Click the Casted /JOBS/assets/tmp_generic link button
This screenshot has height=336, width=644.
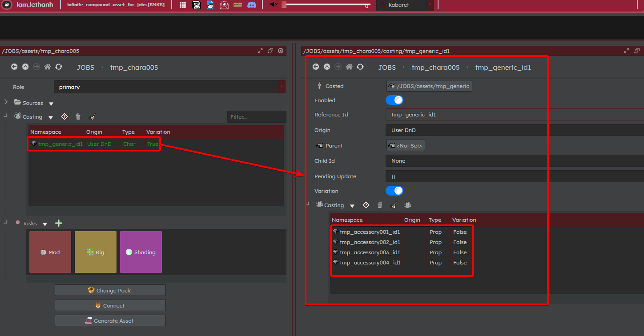[429, 86]
